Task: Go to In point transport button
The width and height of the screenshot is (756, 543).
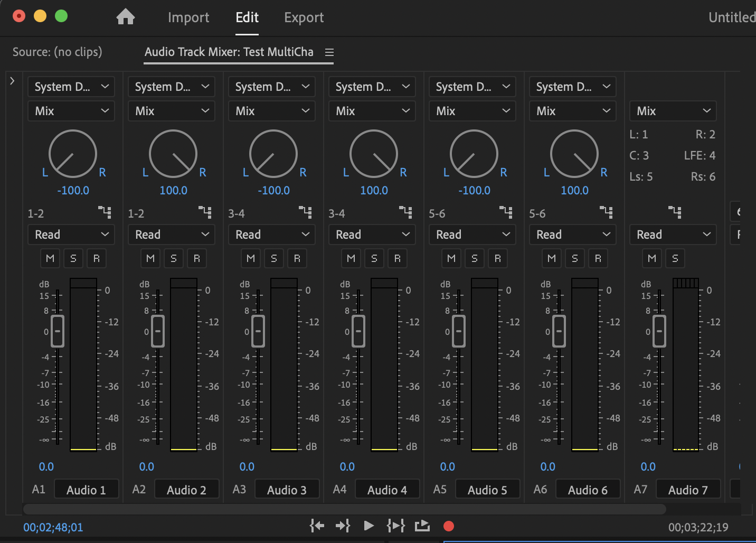Action: [317, 526]
